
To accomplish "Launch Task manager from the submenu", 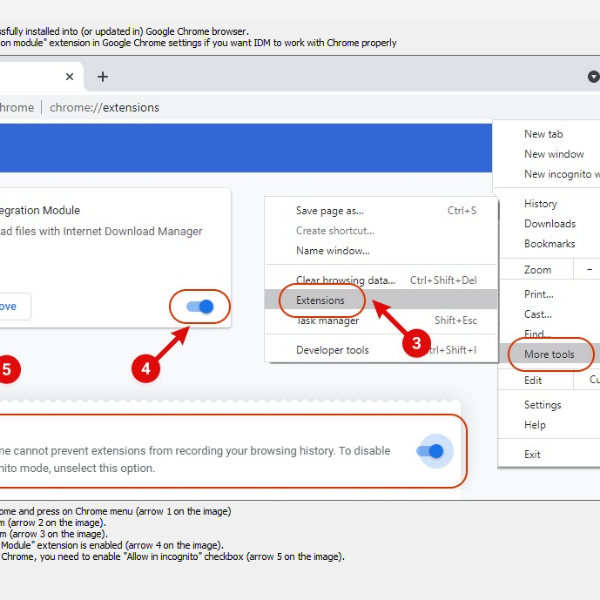I will point(327,320).
